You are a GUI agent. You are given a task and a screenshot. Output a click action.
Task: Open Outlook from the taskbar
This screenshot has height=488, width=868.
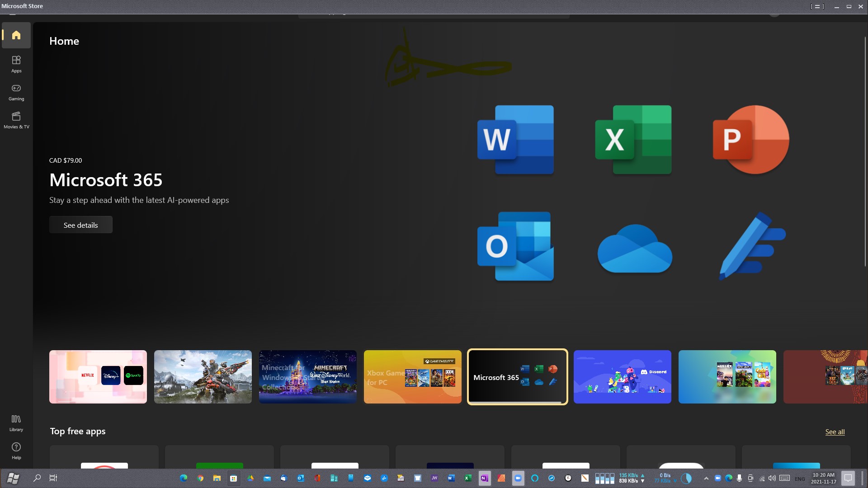tap(301, 478)
